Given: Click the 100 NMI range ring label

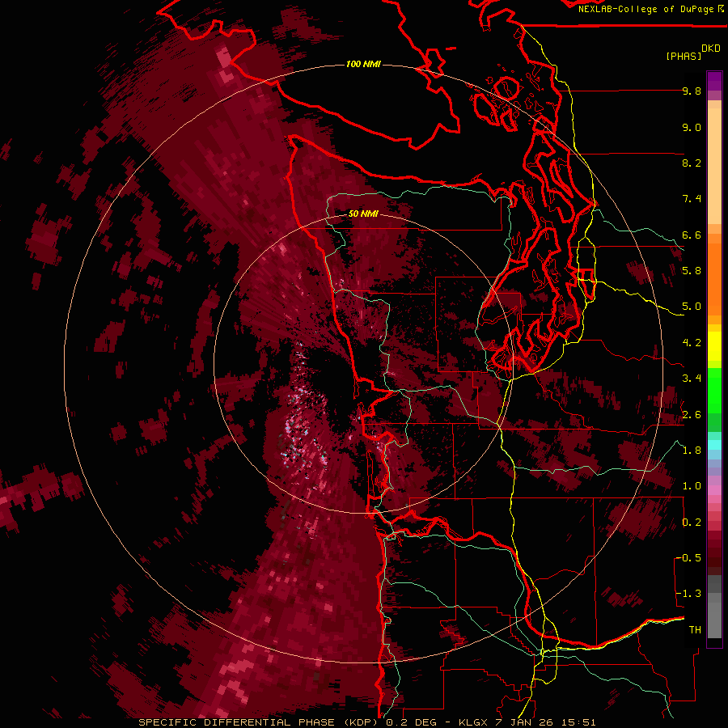Looking at the screenshot, I should coord(363,64).
